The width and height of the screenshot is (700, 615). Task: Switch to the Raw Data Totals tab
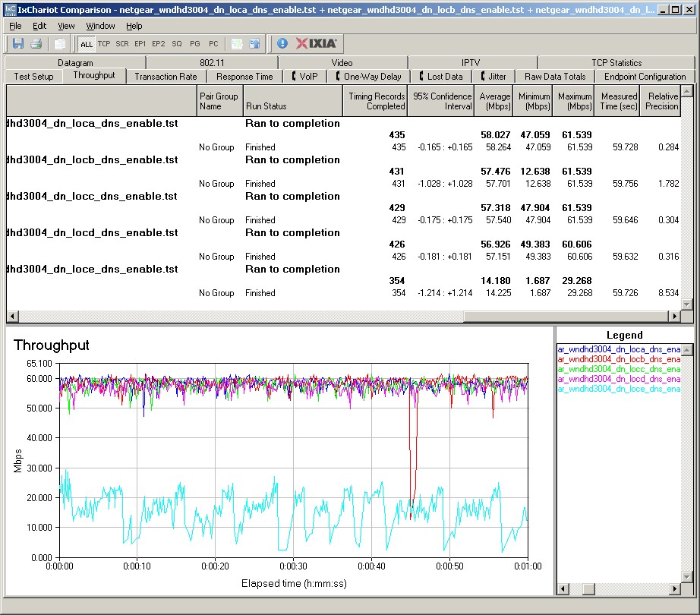[555, 77]
